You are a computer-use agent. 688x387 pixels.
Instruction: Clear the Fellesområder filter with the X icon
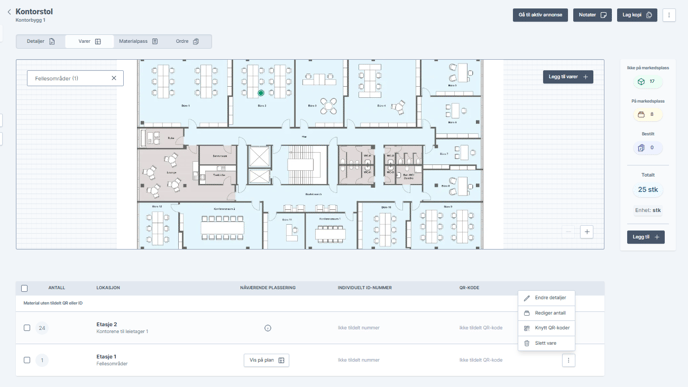pyautogui.click(x=114, y=78)
